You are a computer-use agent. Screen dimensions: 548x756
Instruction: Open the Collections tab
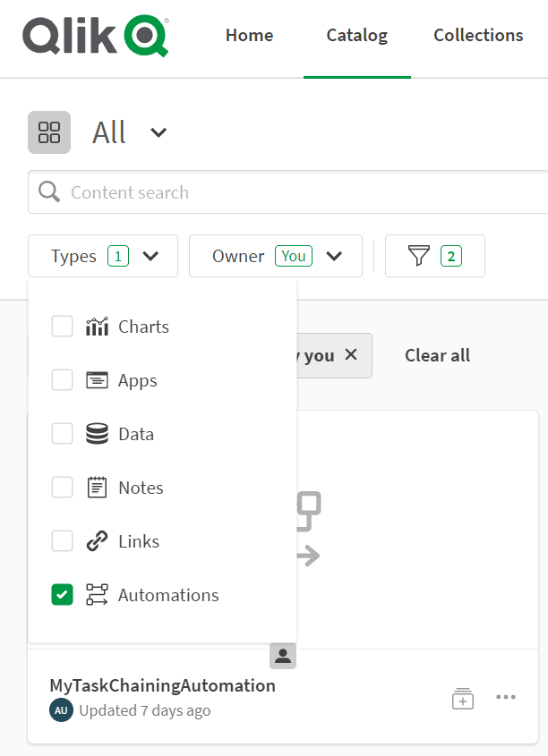pyautogui.click(x=477, y=36)
